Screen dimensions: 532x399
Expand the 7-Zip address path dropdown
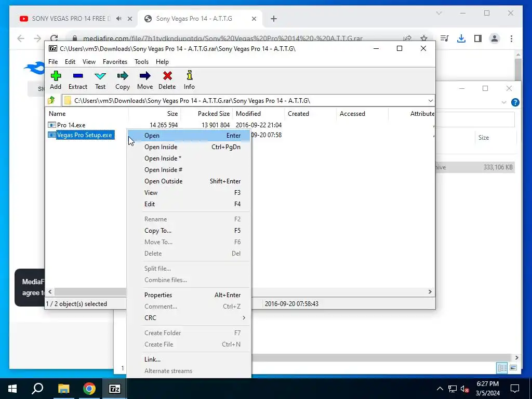click(x=430, y=101)
